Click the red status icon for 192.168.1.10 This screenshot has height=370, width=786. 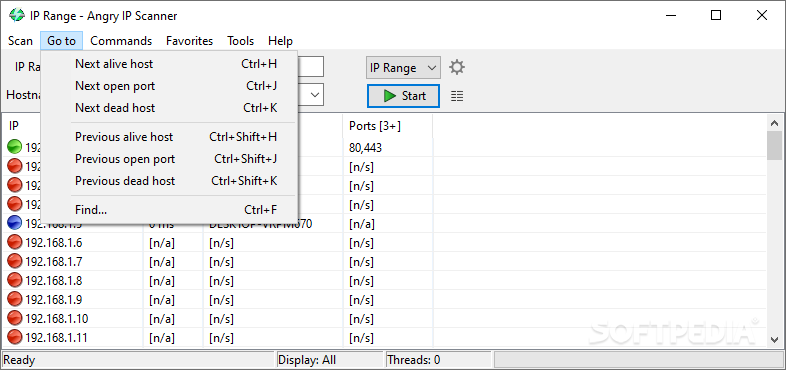[x=15, y=319]
